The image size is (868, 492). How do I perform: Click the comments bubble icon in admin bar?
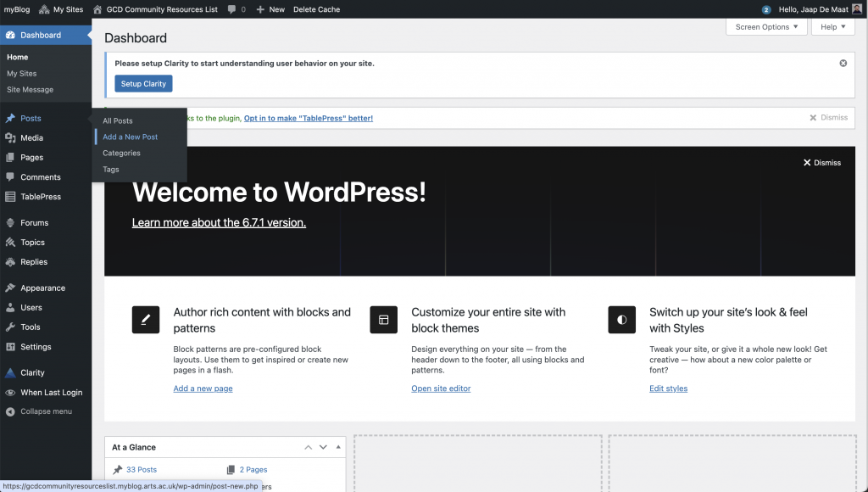pyautogui.click(x=231, y=9)
